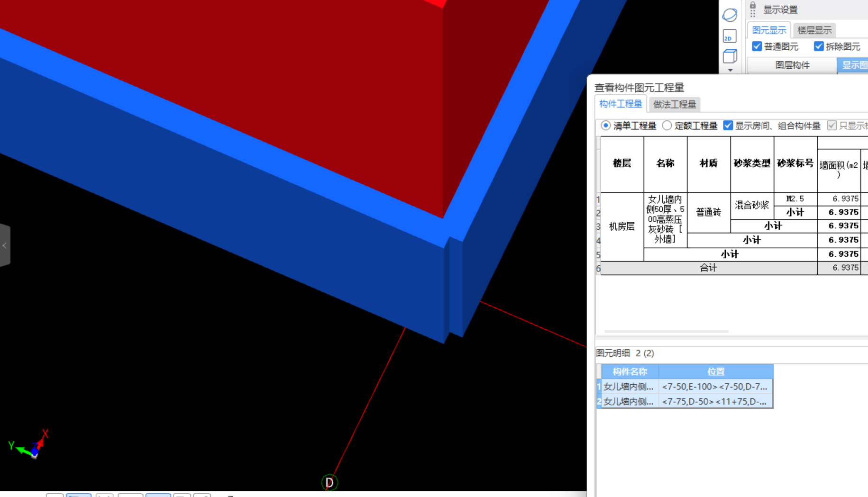Expand the view toolbar via the down arrow
This screenshot has width=868, height=497.
click(x=730, y=70)
